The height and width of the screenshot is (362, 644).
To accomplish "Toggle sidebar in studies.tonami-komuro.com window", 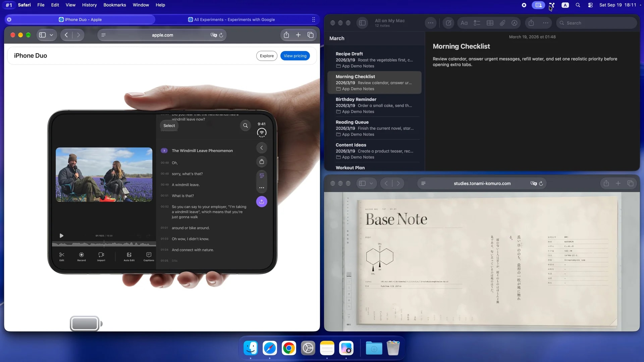I will pos(362,183).
